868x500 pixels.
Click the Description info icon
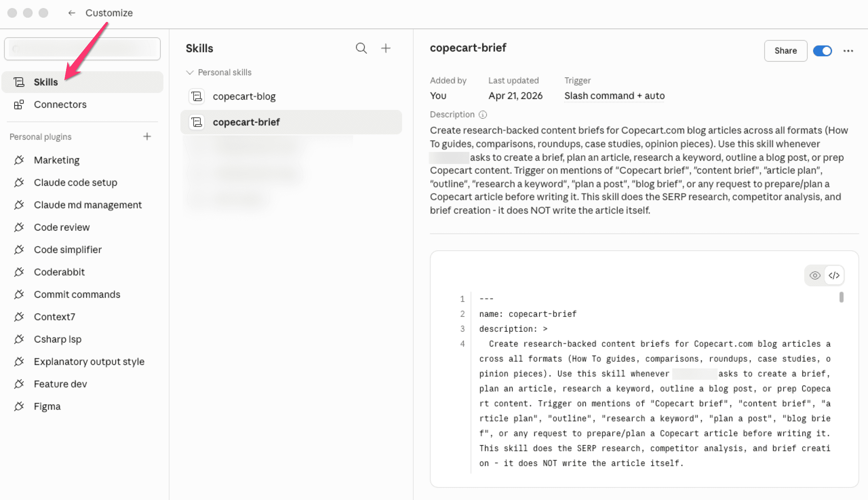[482, 114]
